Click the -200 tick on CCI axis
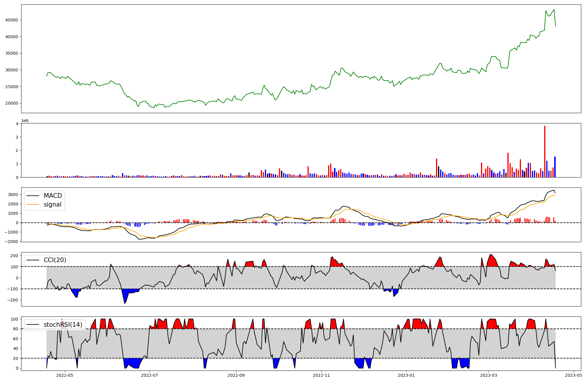This screenshot has width=588, height=382. point(13,300)
